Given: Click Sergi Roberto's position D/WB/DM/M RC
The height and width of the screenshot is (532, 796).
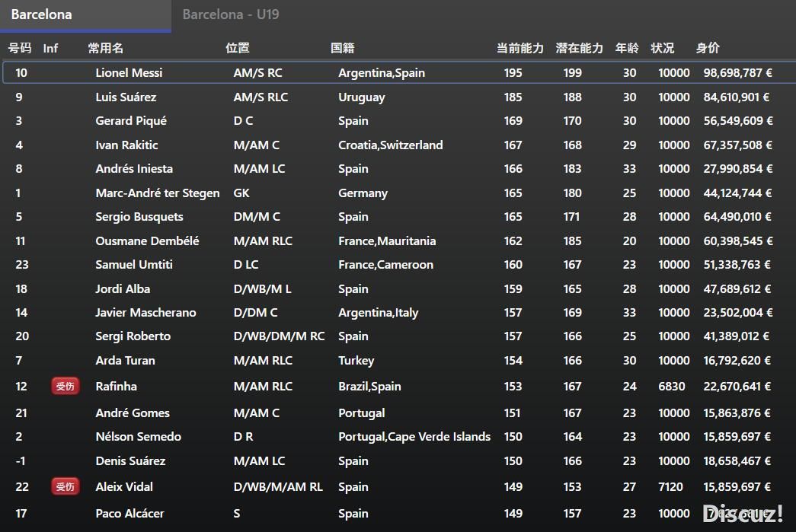Looking at the screenshot, I should coord(280,336).
